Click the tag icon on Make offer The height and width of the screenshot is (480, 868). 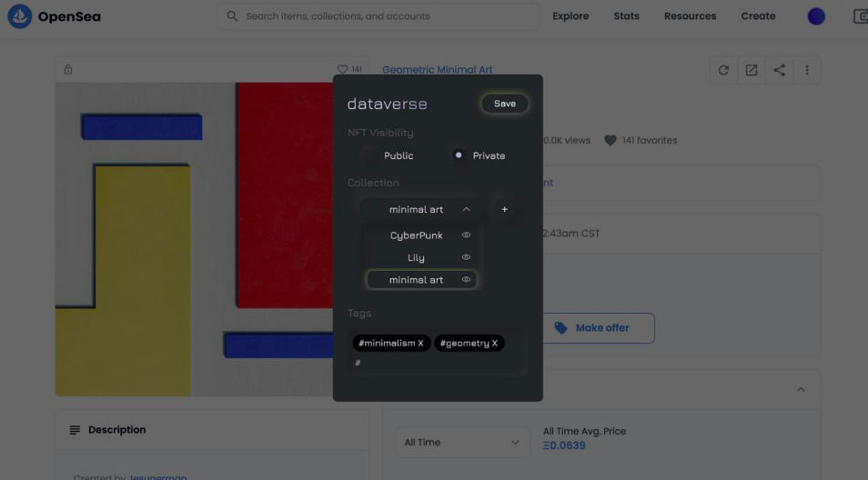pos(560,328)
